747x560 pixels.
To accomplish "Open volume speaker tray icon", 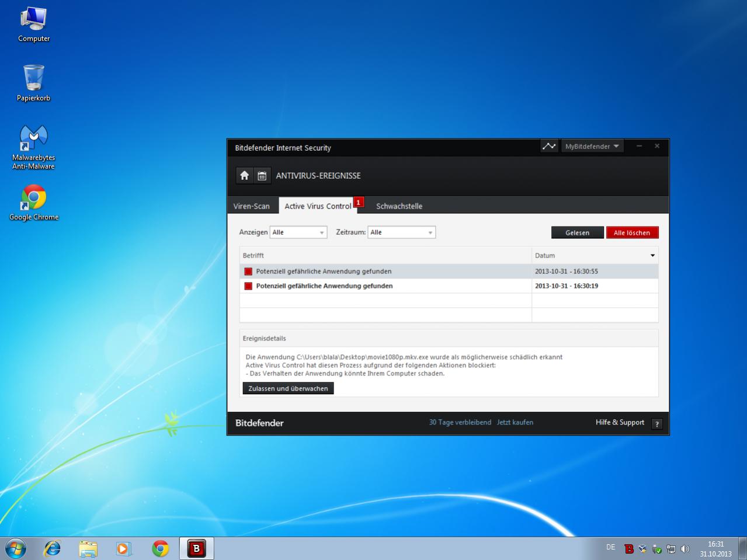I will click(685, 549).
